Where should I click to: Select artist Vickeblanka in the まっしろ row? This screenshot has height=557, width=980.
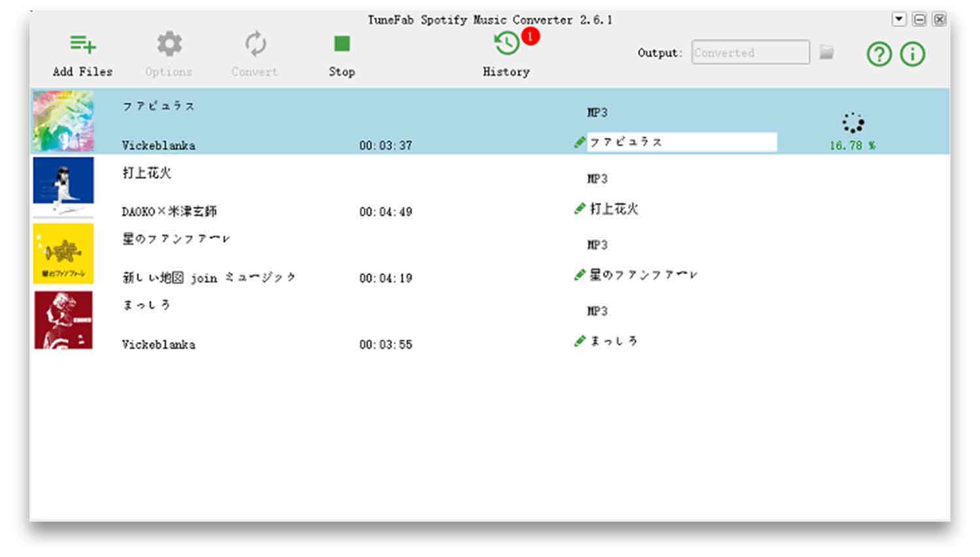(x=158, y=344)
